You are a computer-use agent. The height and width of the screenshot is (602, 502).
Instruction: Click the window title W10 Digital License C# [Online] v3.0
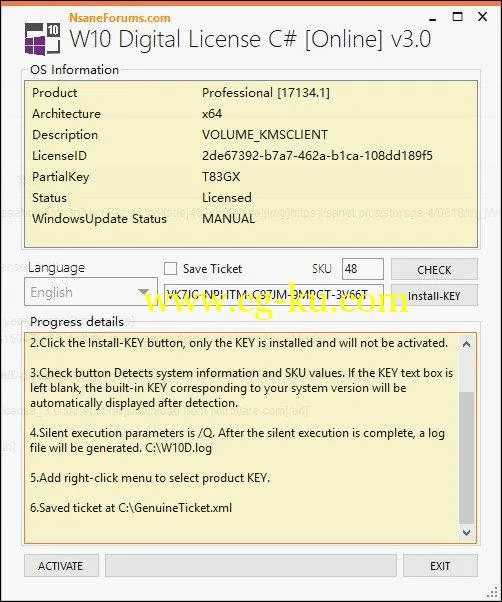pos(250,39)
